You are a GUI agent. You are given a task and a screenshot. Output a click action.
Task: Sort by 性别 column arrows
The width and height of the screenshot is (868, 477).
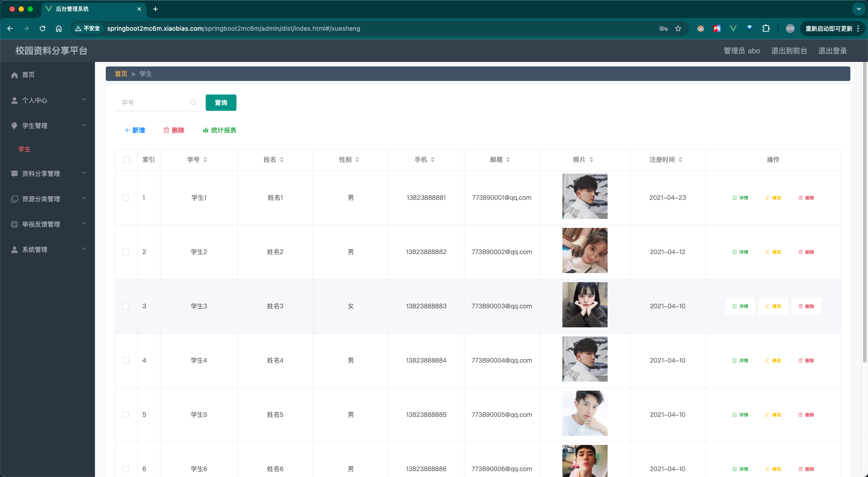(357, 160)
